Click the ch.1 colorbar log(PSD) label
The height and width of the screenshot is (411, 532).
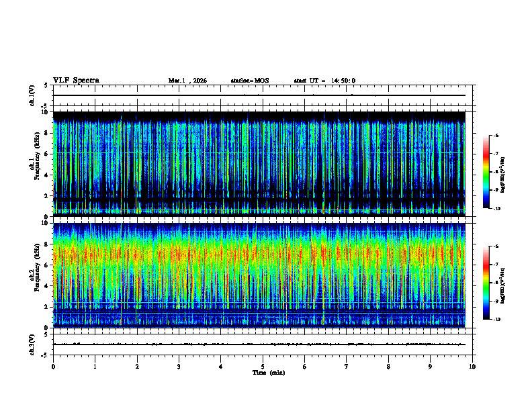coord(503,175)
